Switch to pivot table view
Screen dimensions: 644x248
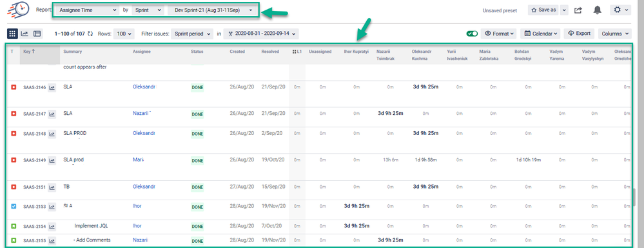pyautogui.click(x=37, y=34)
